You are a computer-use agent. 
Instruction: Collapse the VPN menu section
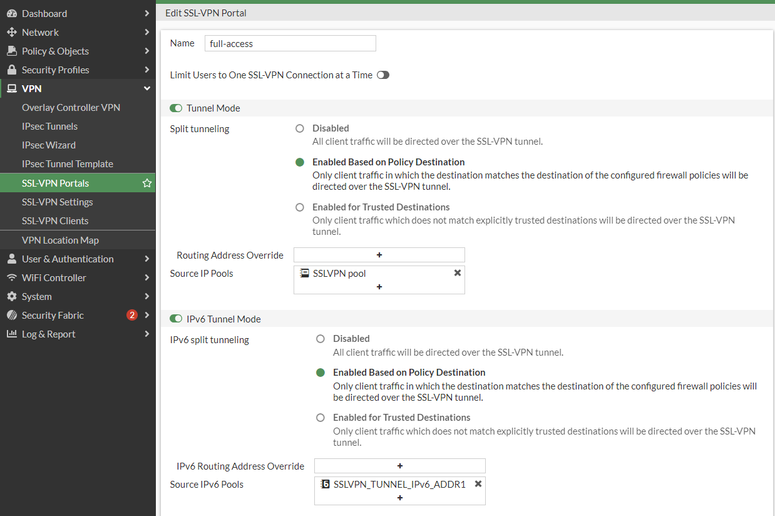[x=147, y=89]
